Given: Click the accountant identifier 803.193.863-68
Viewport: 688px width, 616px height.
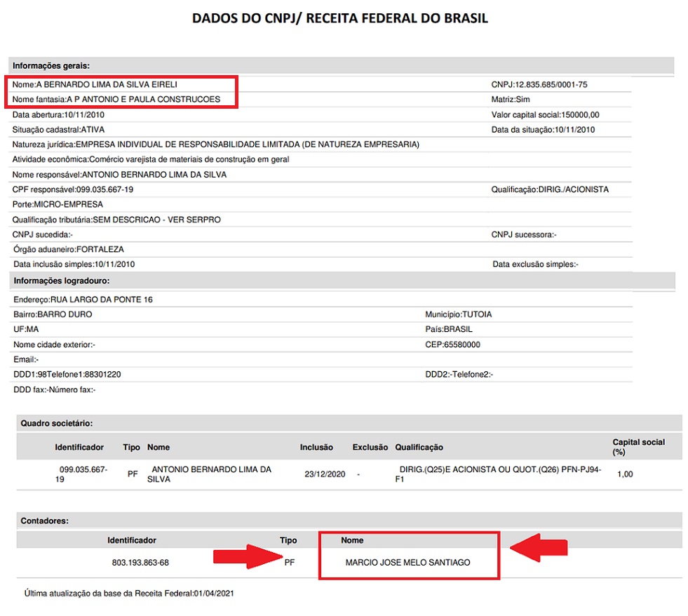Looking at the screenshot, I should tap(140, 562).
